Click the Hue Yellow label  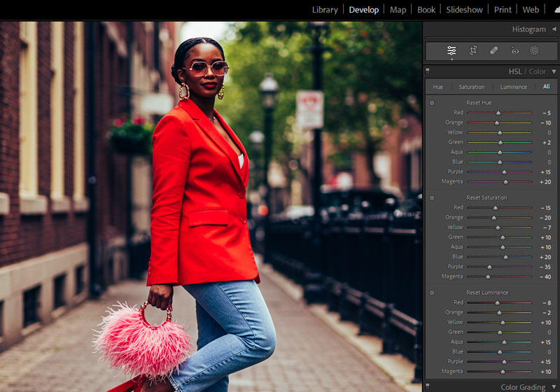point(455,132)
